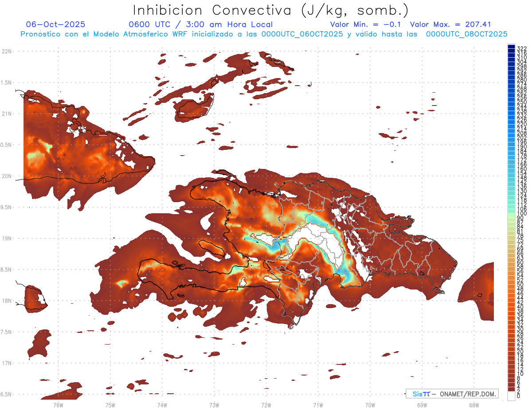The width and height of the screenshot is (532, 411).
Task: Pick the orange 50 level on color scale
Action: (x=511, y=285)
